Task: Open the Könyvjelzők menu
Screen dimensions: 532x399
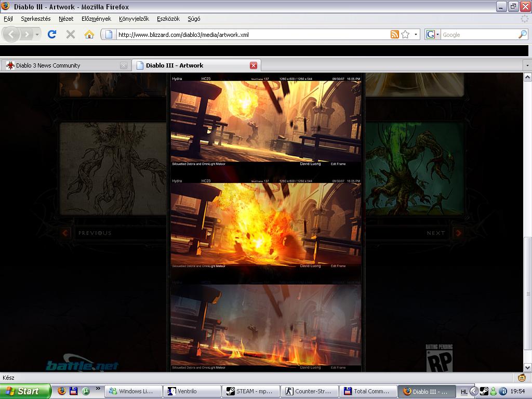Action: tap(134, 19)
